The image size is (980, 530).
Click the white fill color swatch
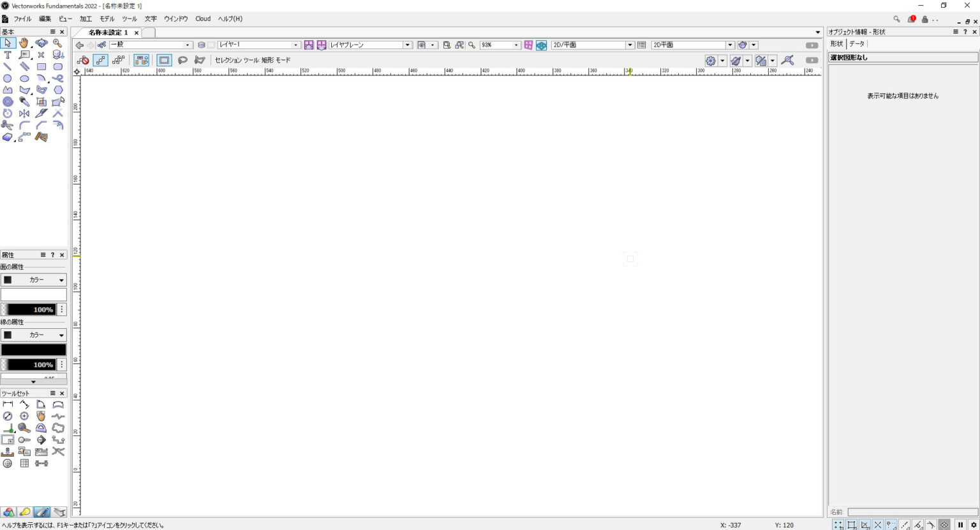point(34,294)
